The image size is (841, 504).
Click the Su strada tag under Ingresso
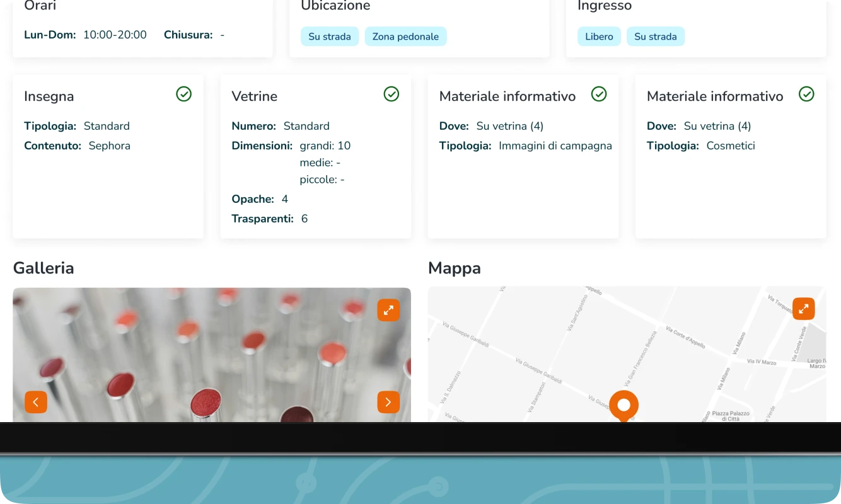point(655,37)
